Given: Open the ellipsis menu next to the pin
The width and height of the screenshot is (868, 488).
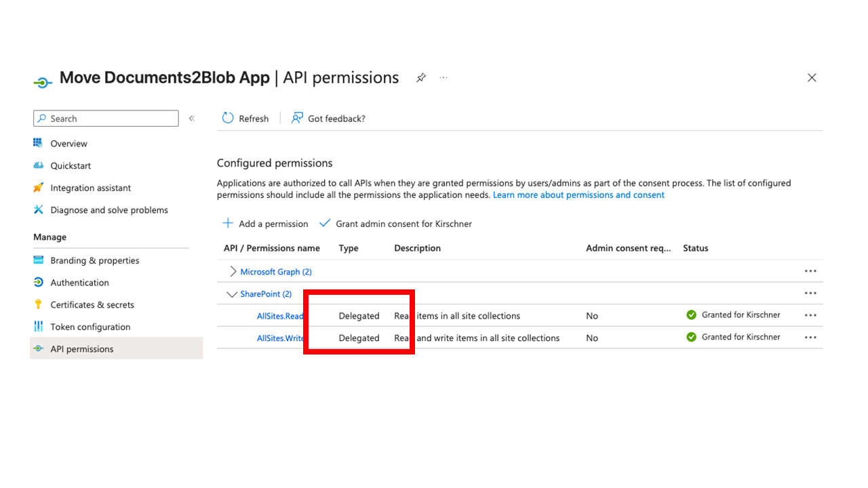Looking at the screenshot, I should click(443, 78).
